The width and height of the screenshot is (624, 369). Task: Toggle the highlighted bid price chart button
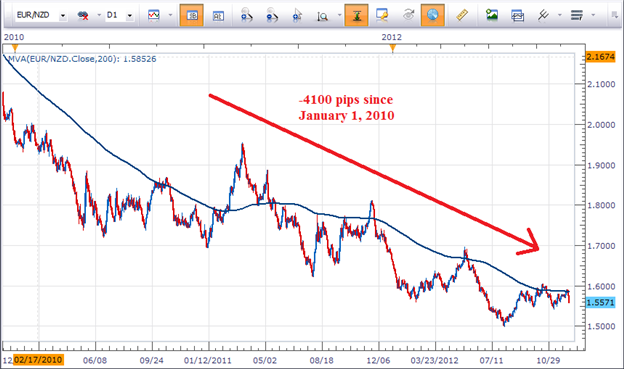tap(192, 16)
